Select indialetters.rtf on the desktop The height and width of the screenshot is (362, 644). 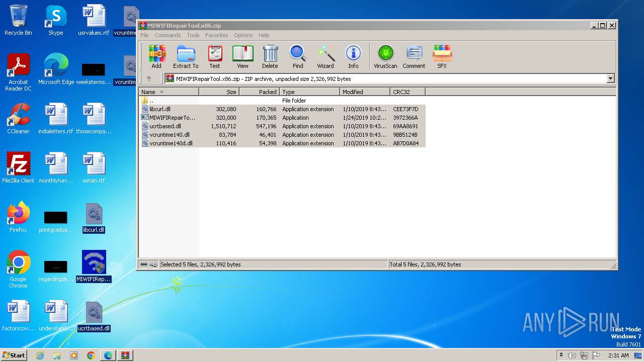56,119
